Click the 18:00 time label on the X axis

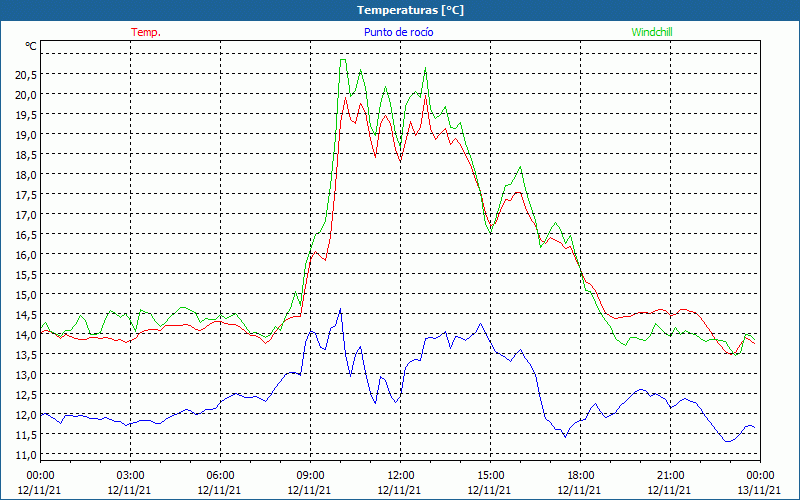tap(580, 475)
